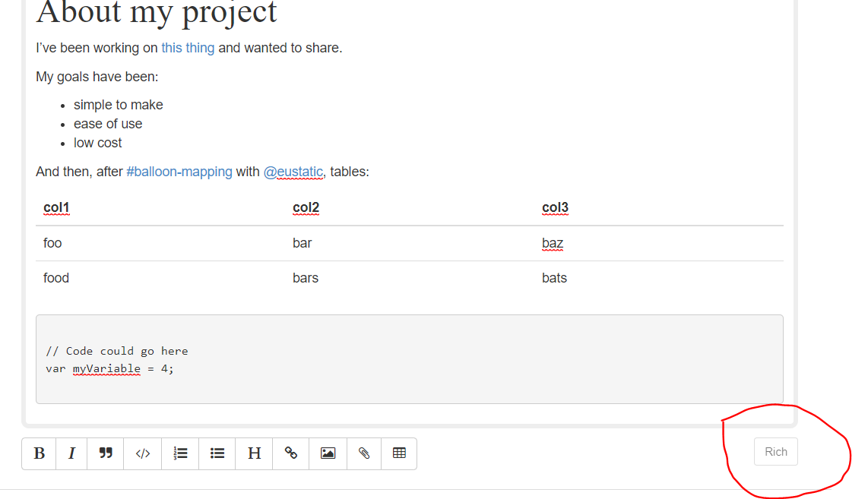Screen dimensions: 868x499
Task: Insert an image using the picture icon
Action: tap(327, 453)
